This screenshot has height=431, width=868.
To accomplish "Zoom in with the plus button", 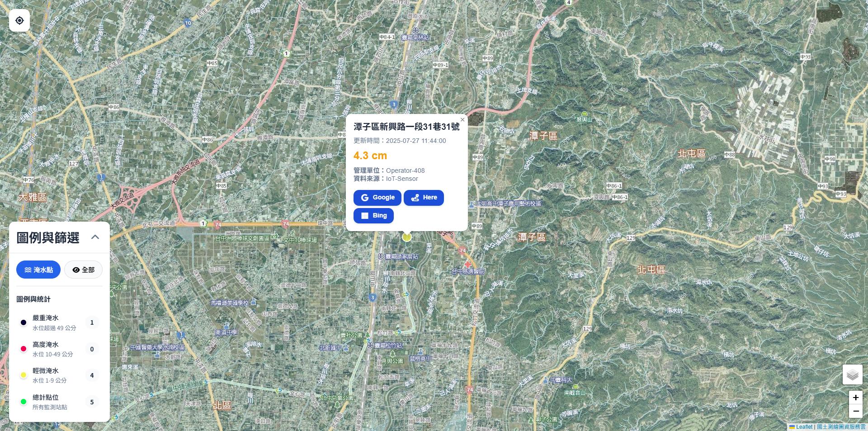I will point(855,398).
